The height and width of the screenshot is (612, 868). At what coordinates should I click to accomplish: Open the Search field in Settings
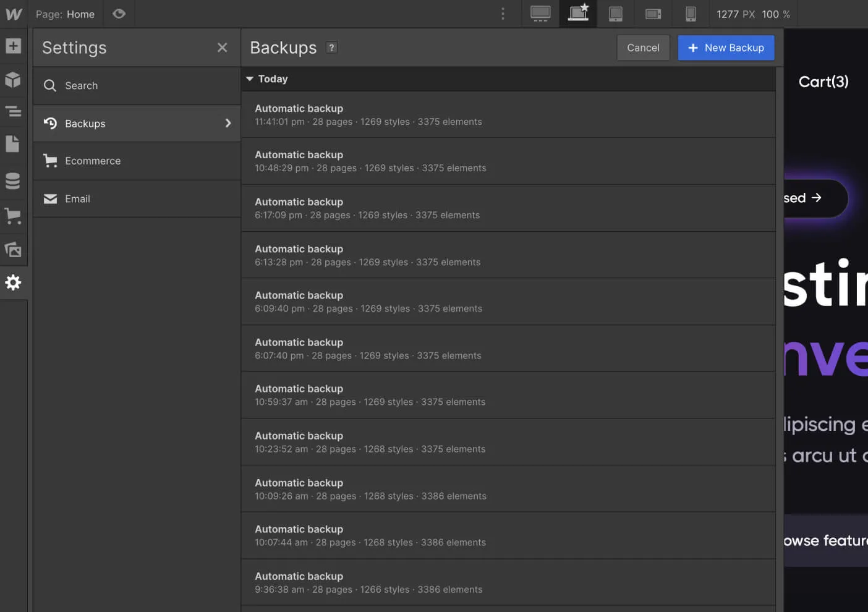point(81,85)
